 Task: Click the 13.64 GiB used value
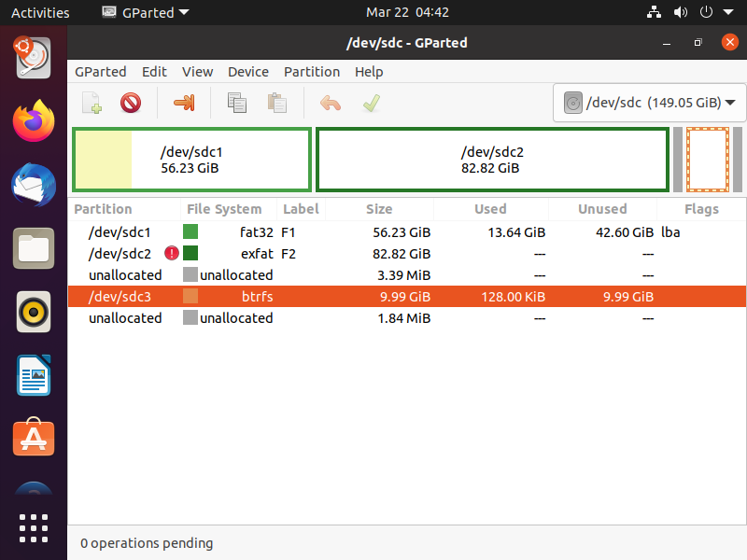point(516,232)
